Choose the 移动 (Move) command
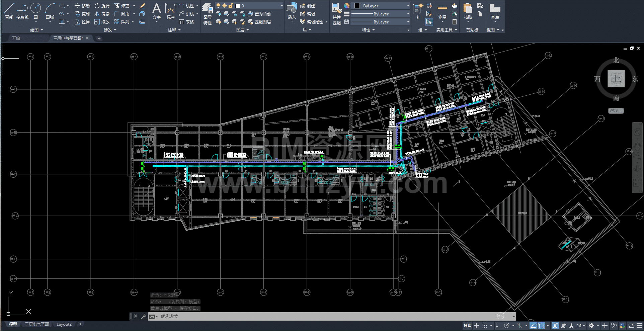The height and width of the screenshot is (331, 644). pos(82,6)
